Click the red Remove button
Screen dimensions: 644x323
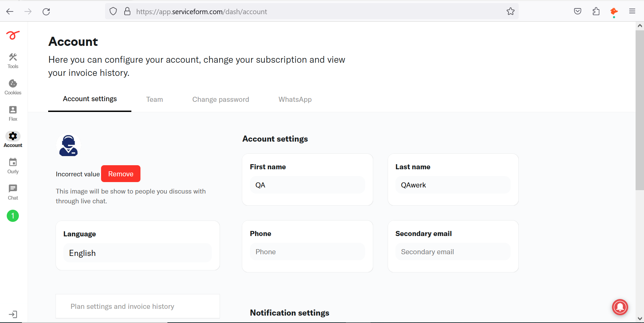tap(121, 174)
